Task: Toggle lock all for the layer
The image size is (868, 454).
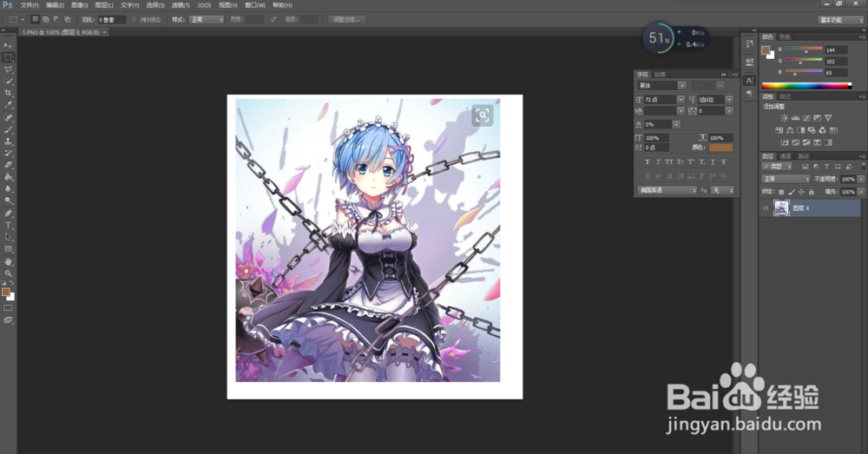Action: 811,192
